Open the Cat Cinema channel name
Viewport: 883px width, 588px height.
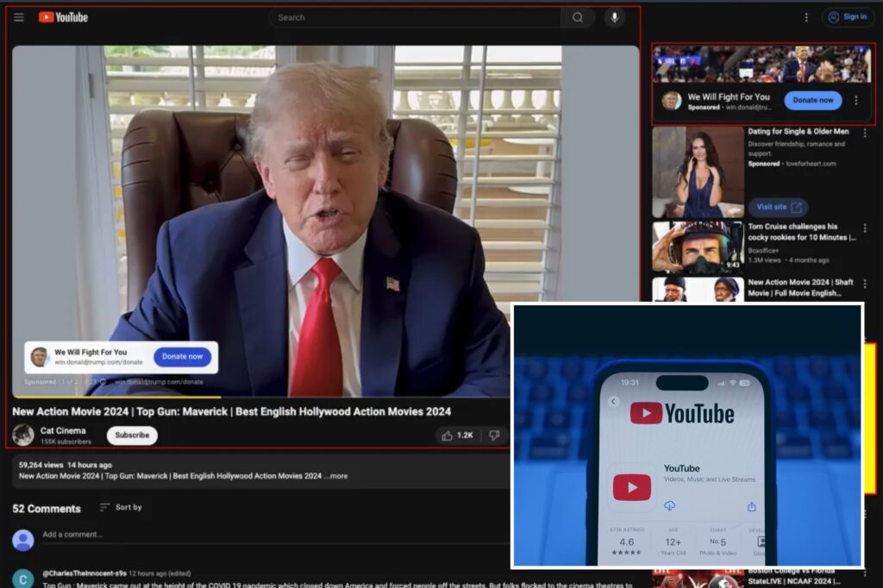click(x=63, y=431)
